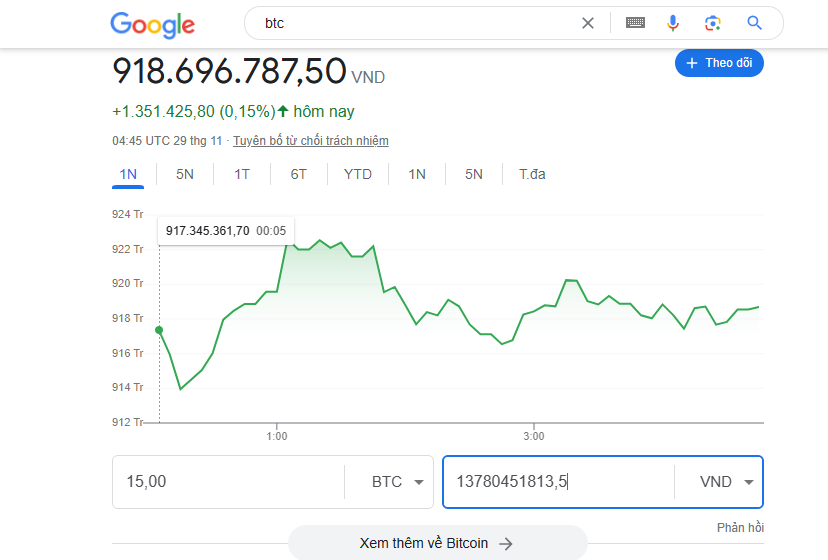Click the Google logo
The height and width of the screenshot is (560, 828).
pos(152,24)
